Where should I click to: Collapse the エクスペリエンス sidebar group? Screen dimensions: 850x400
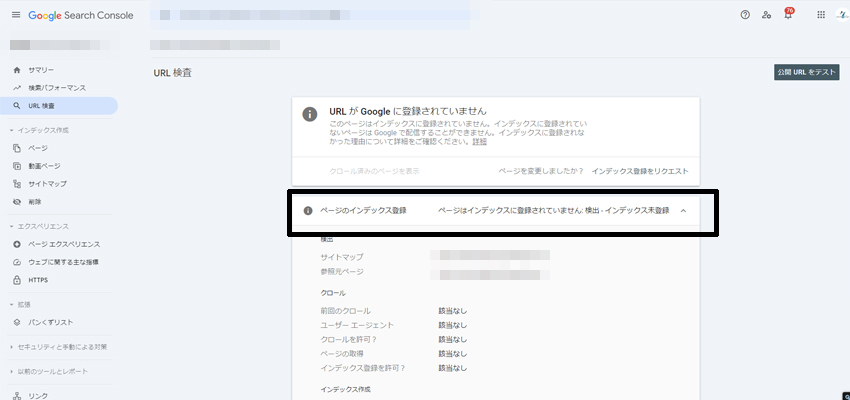click(x=39, y=227)
